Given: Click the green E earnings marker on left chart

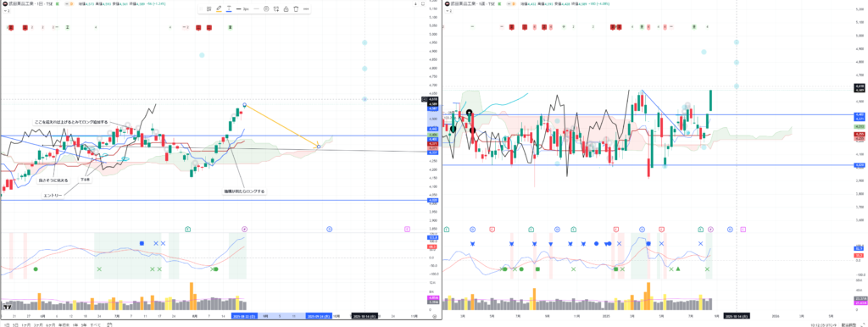Looking at the screenshot, I should pos(187,229).
